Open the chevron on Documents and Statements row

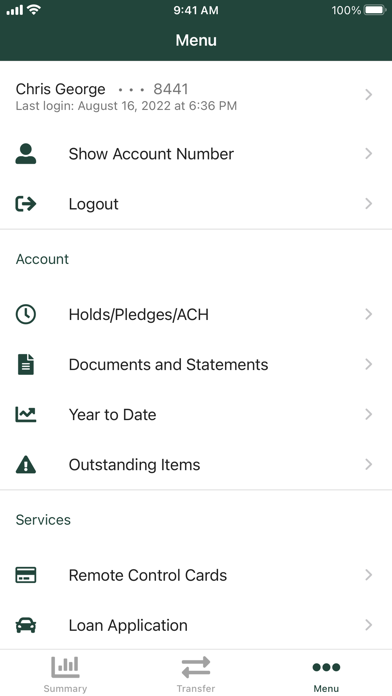tap(368, 364)
